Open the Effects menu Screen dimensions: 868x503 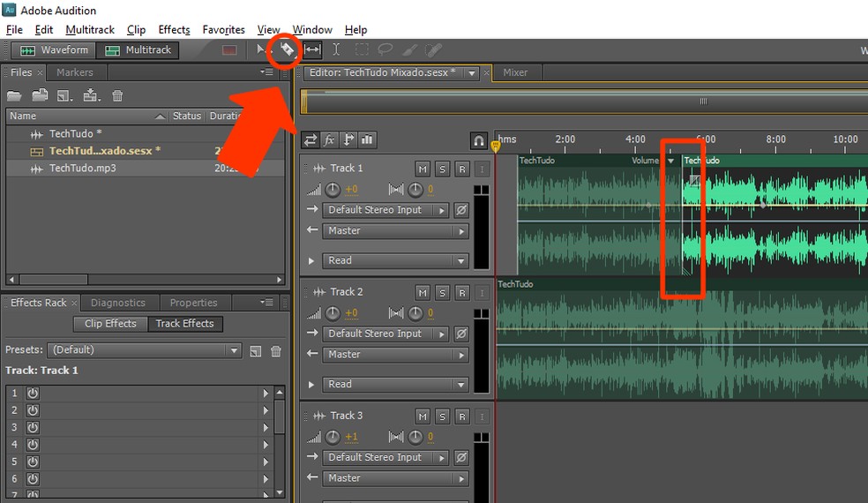pos(174,30)
